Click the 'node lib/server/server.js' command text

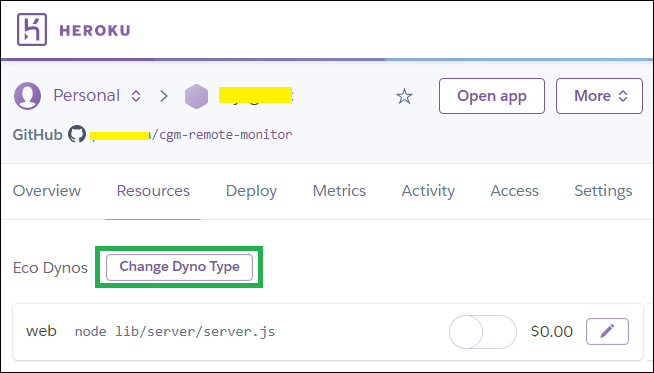(x=175, y=332)
